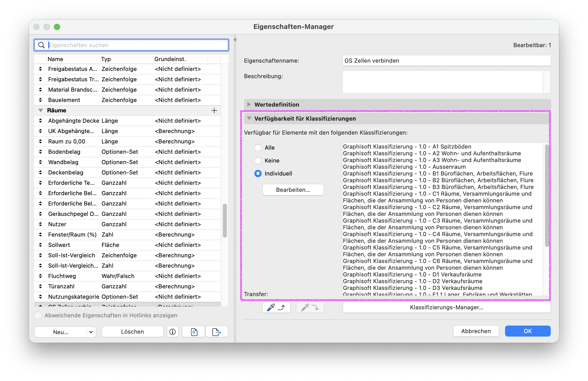Enable Abweichende Eigenschaften in Hotlinks anzeigen
588x381 pixels.
(38, 315)
